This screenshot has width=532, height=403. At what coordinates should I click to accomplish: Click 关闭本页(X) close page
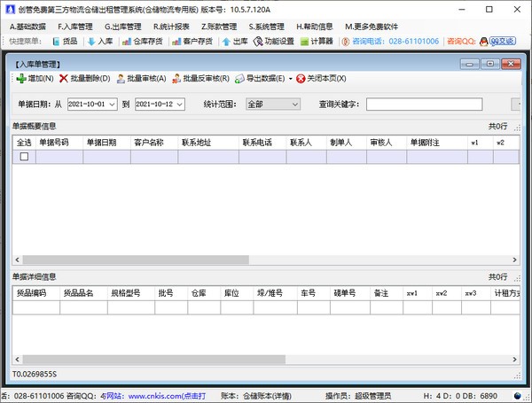click(x=321, y=79)
